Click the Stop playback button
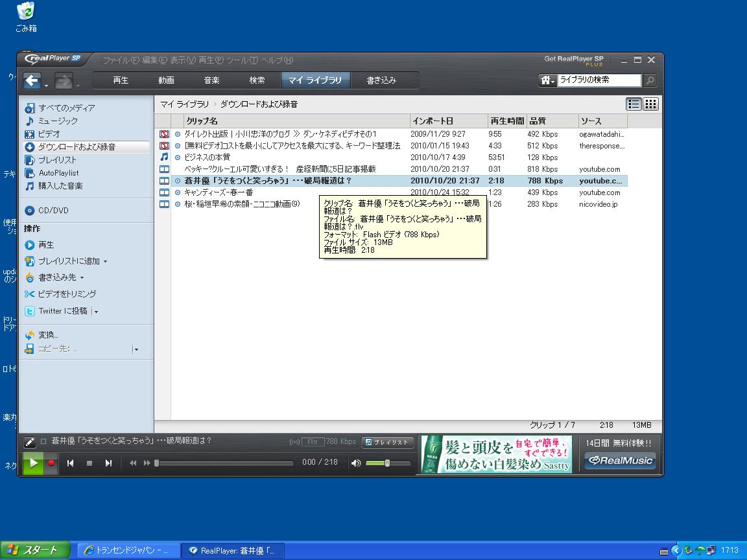This screenshot has height=560, width=747. click(x=89, y=463)
